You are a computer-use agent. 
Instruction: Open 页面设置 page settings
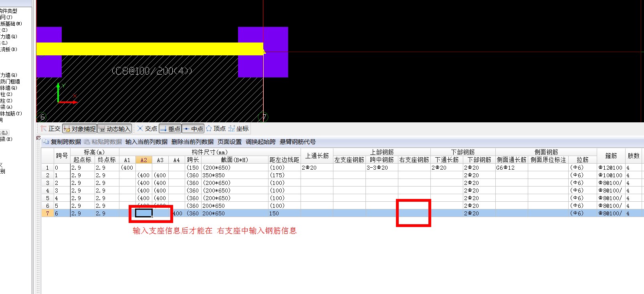click(230, 142)
